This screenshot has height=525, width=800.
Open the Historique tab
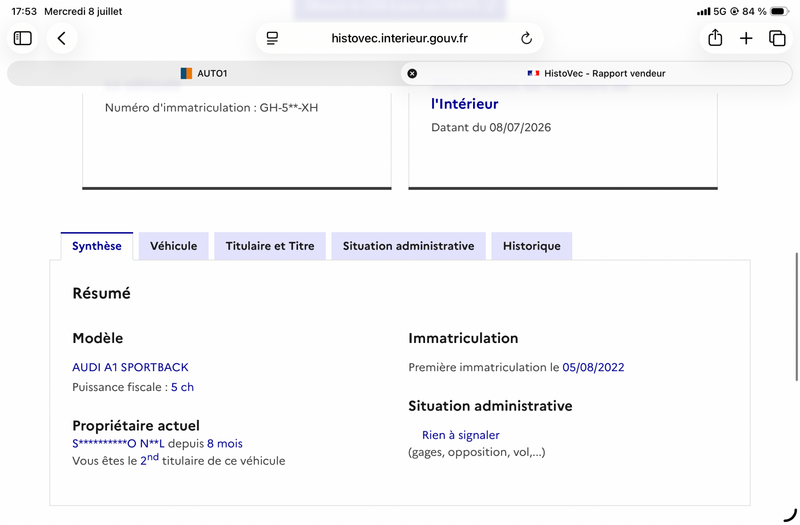tap(532, 246)
